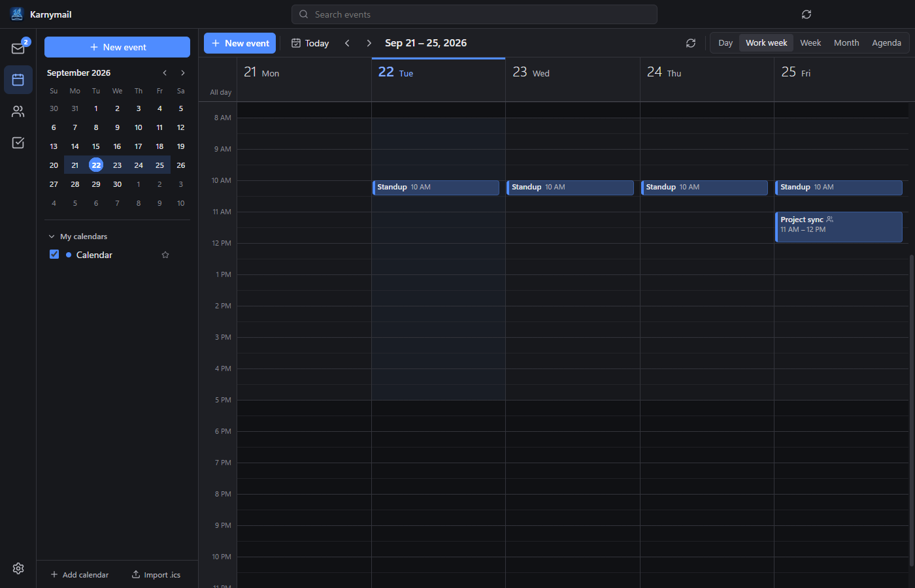Screen dimensions: 915x588
Task: Switch to Week view
Action: click(810, 43)
